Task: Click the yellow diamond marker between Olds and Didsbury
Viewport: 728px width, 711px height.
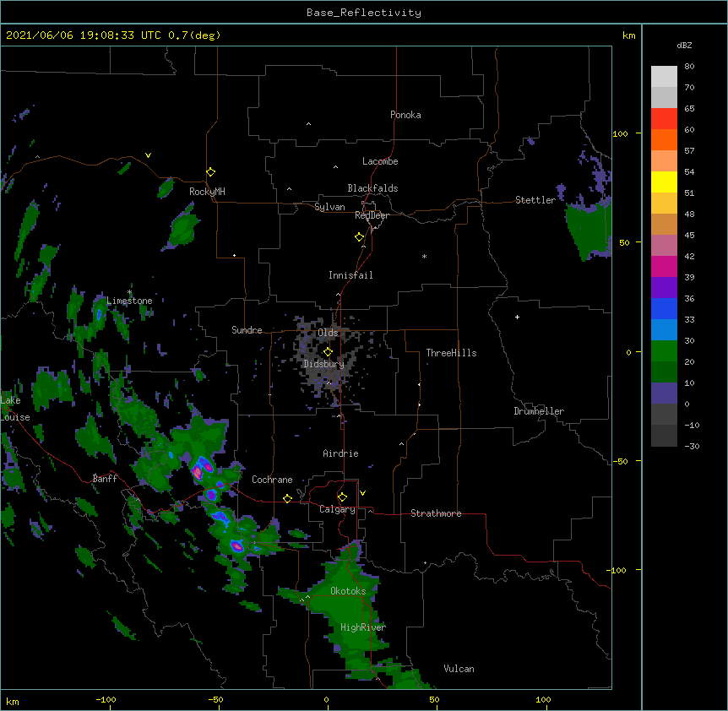Action: click(328, 352)
